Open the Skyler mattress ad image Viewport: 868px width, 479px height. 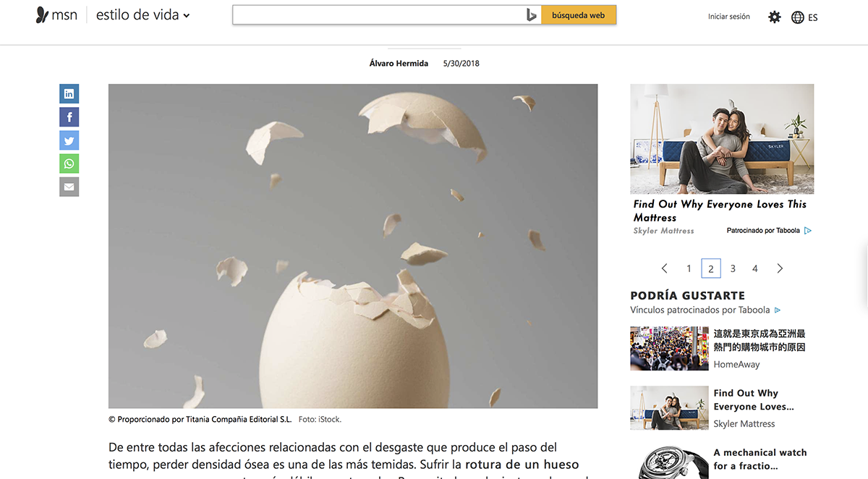pyautogui.click(x=722, y=139)
